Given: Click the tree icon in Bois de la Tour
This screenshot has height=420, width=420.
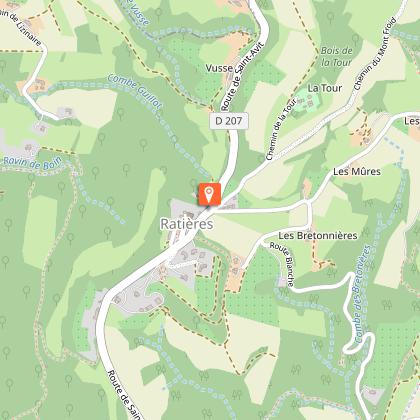Looking at the screenshot, I should click(x=330, y=17).
